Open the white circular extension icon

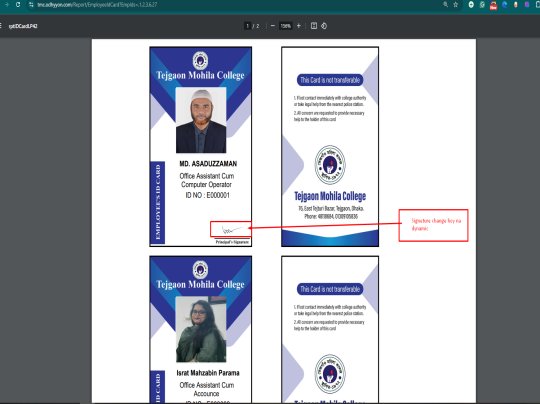tap(471, 4)
